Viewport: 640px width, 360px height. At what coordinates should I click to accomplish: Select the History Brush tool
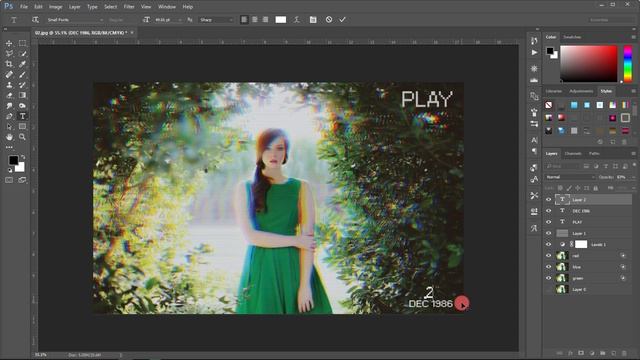pyautogui.click(x=22, y=85)
